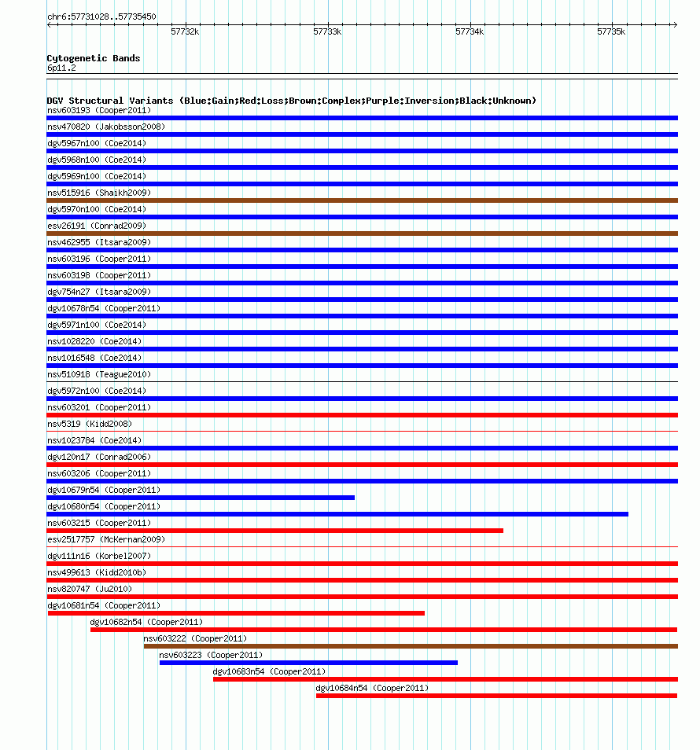Click the dgv10682n54 (Cooper2011) label

tap(146, 622)
